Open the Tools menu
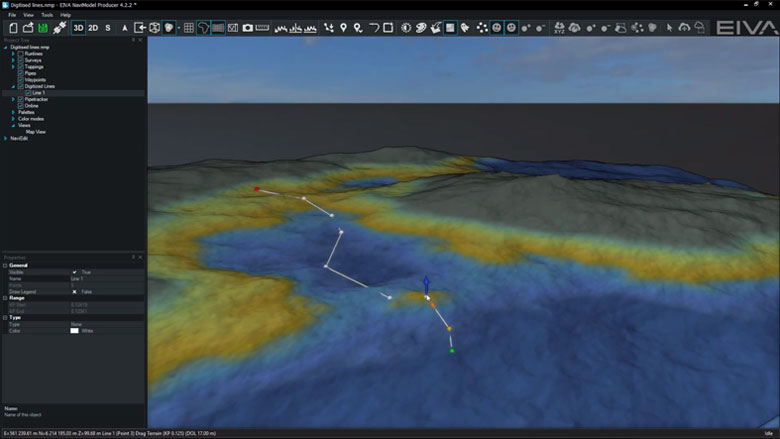 tap(47, 15)
